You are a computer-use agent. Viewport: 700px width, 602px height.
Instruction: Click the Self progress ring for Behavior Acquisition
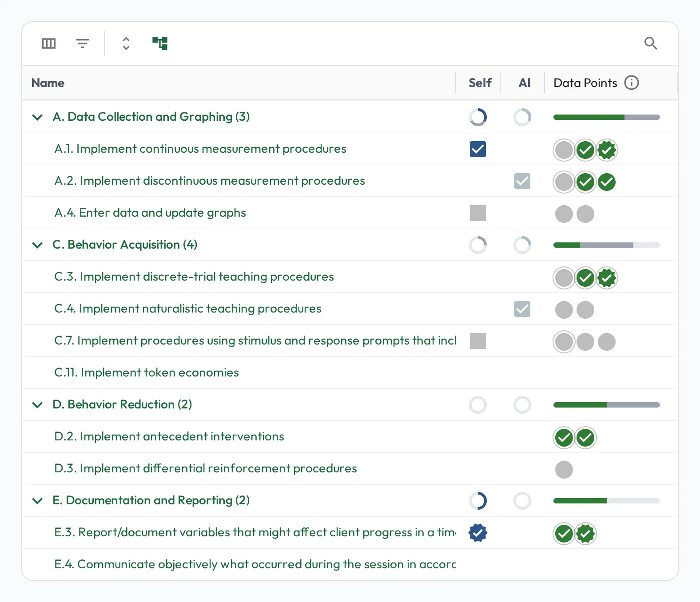478,245
